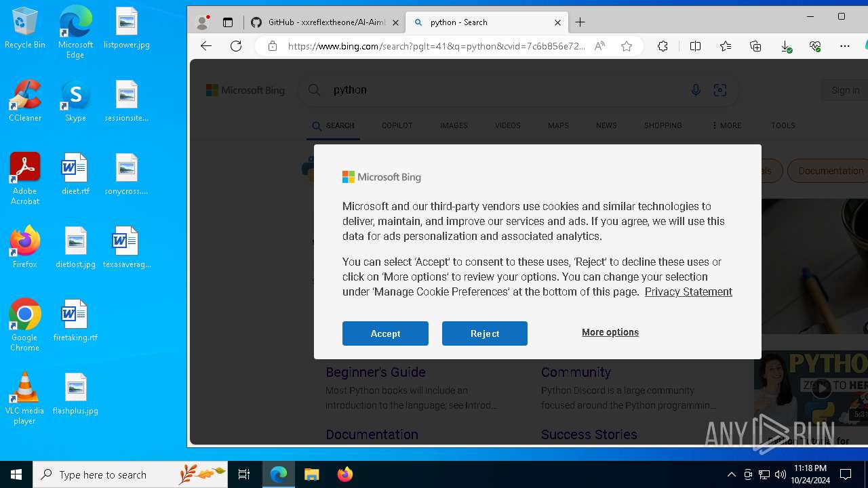Screen dimensions: 868x488
Task: Open the Extensions puzzle icon
Action: point(663,46)
